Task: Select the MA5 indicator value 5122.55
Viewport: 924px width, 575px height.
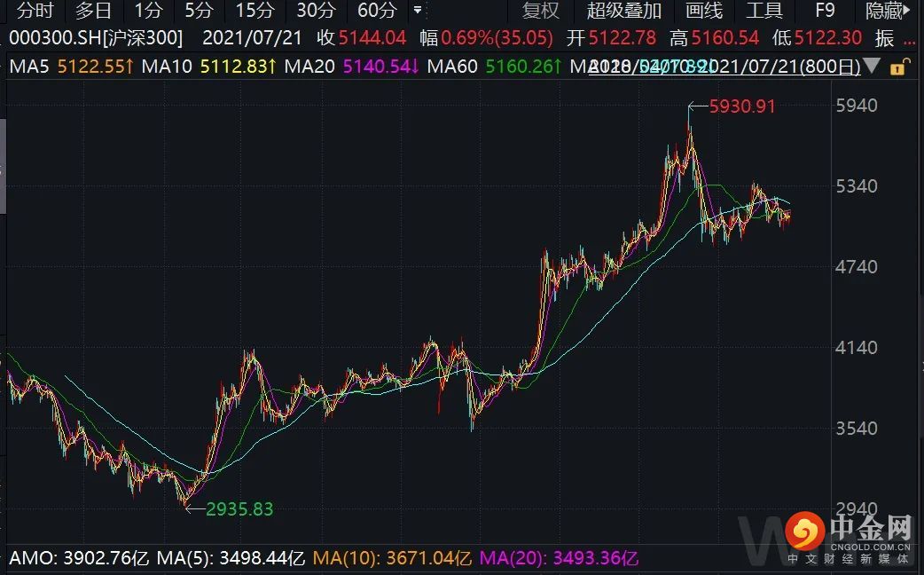Action: [96, 66]
